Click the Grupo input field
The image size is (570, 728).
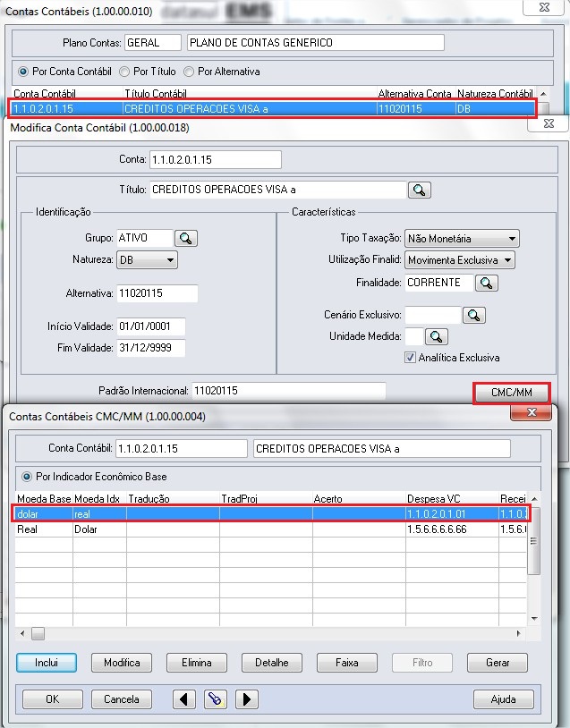(144, 238)
